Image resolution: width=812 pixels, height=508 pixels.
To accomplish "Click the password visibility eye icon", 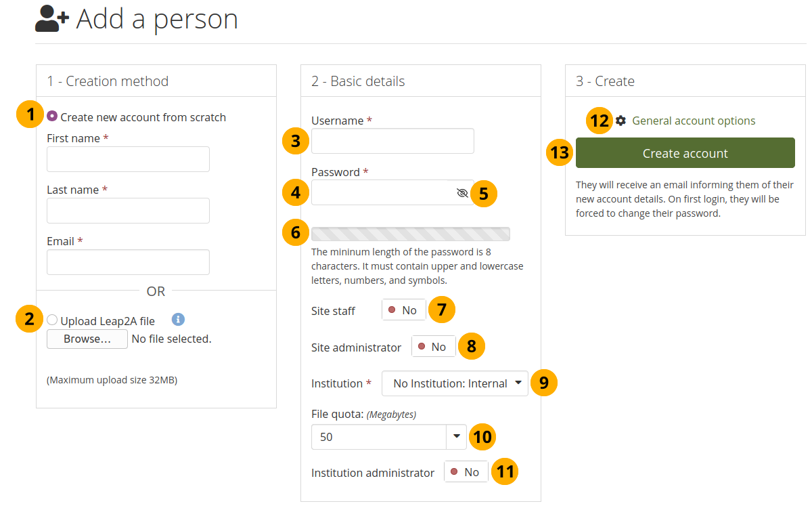I will tap(462, 193).
